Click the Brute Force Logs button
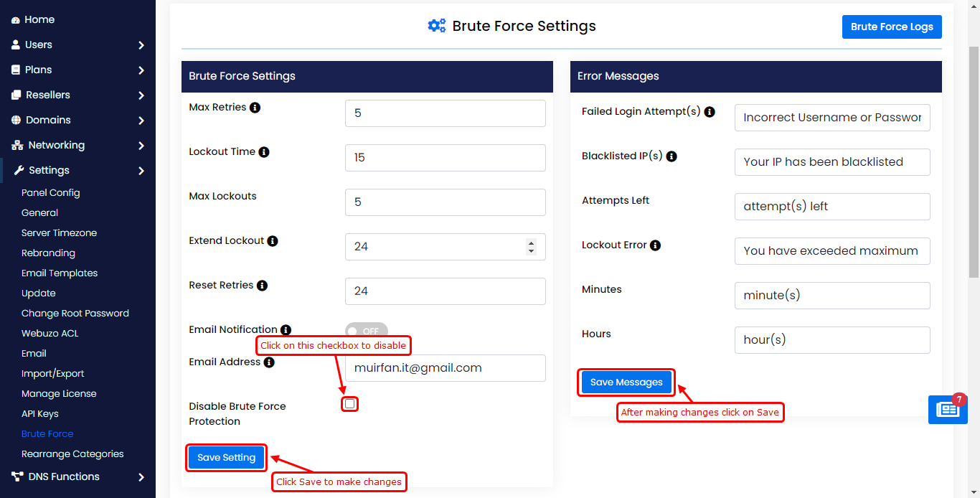 pyautogui.click(x=892, y=27)
